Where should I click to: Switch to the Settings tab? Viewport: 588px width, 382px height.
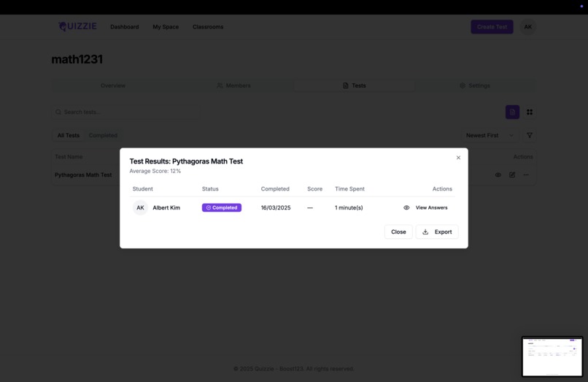tap(475, 85)
